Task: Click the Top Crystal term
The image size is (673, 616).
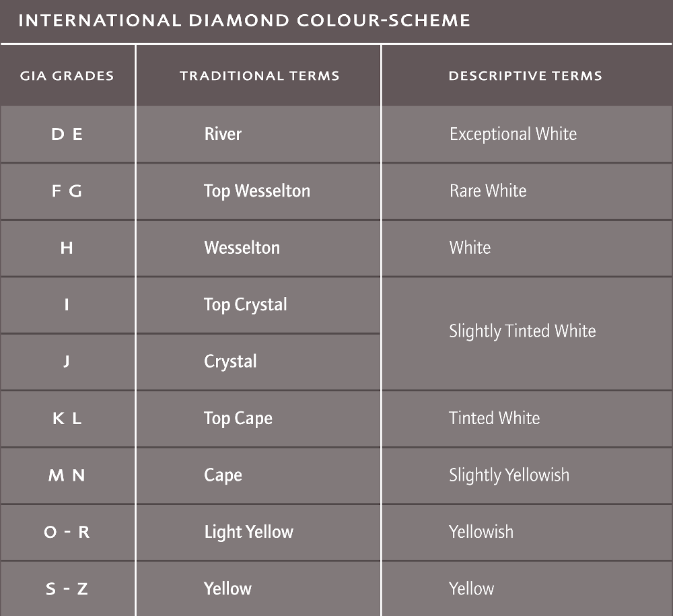Action: pos(246,305)
